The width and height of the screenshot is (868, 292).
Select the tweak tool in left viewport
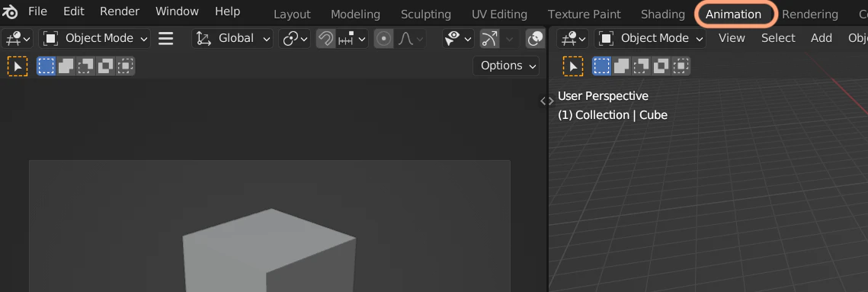18,66
